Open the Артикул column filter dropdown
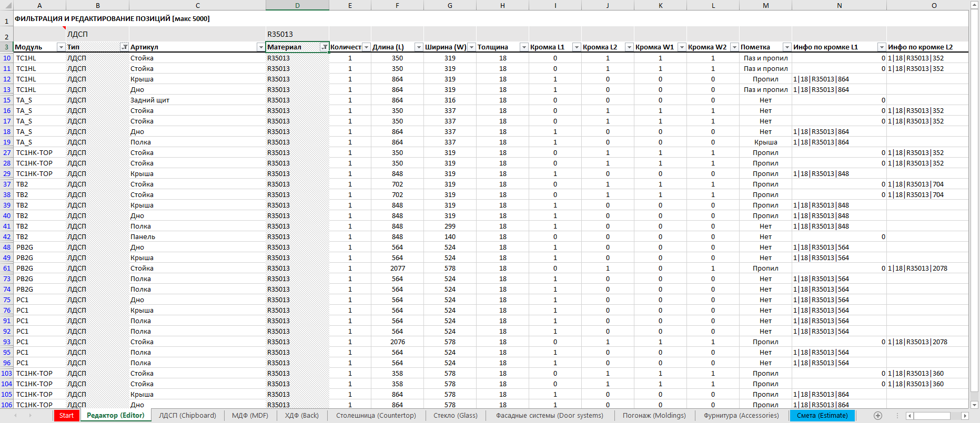 tap(260, 47)
